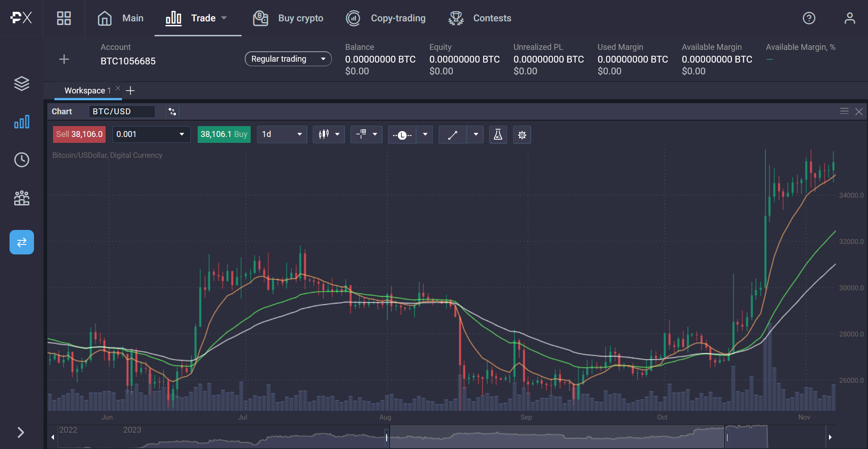Image resolution: width=868 pixels, height=449 pixels.
Task: Open the indicators flask icon
Action: [498, 135]
